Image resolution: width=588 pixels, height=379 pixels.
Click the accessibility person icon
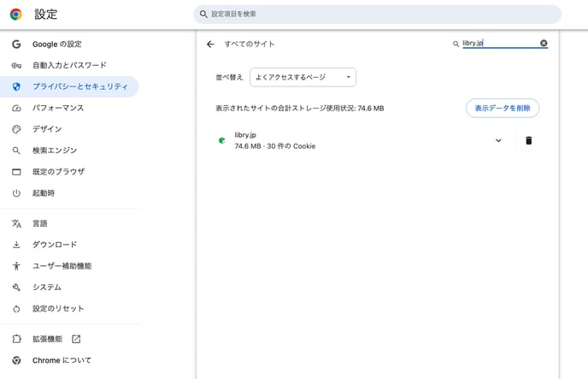[16, 266]
